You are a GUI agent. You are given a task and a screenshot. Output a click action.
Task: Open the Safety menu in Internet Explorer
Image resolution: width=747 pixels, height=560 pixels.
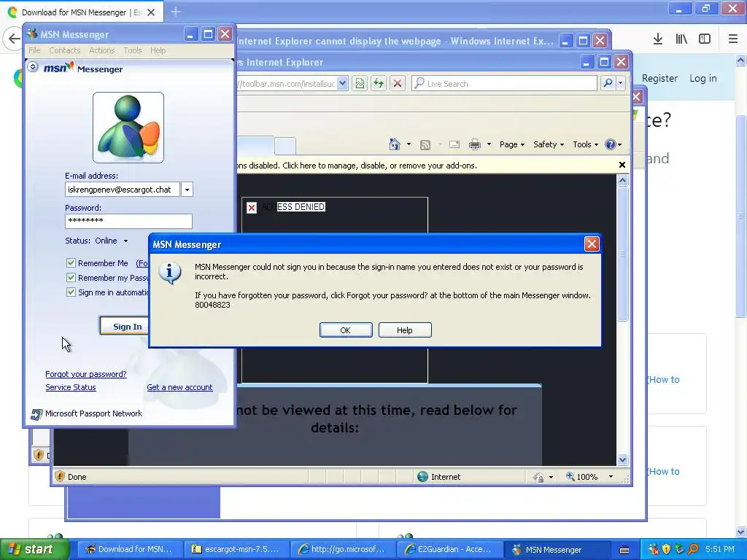coord(549,144)
